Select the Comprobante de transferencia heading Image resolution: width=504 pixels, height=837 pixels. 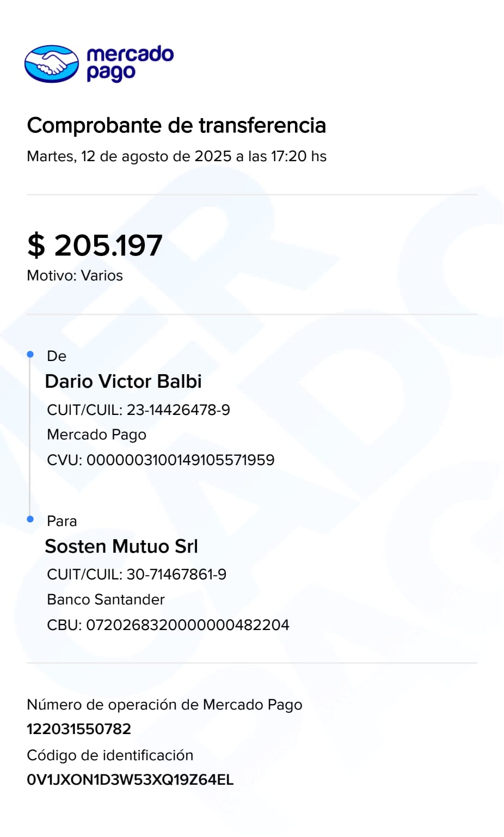tap(176, 125)
